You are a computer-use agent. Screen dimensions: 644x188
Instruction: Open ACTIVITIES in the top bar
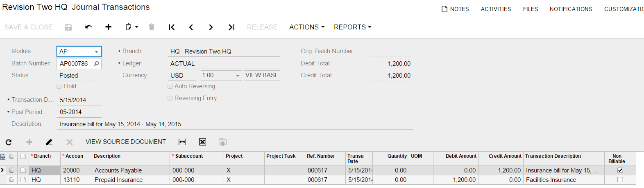(496, 9)
